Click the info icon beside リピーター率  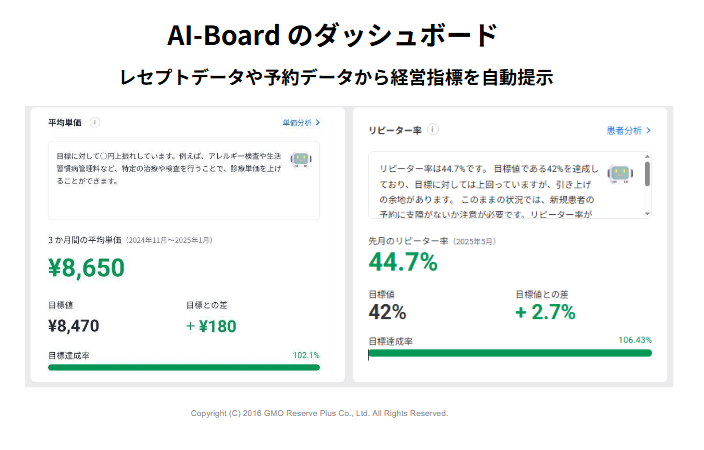click(x=432, y=130)
